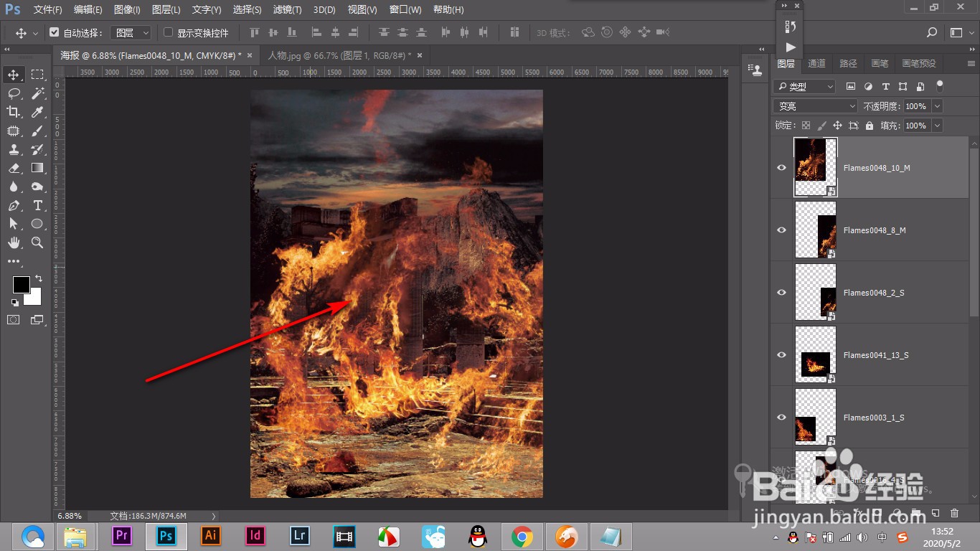Image resolution: width=980 pixels, height=551 pixels.
Task: Click the 3D orbit mode button
Action: (x=588, y=32)
